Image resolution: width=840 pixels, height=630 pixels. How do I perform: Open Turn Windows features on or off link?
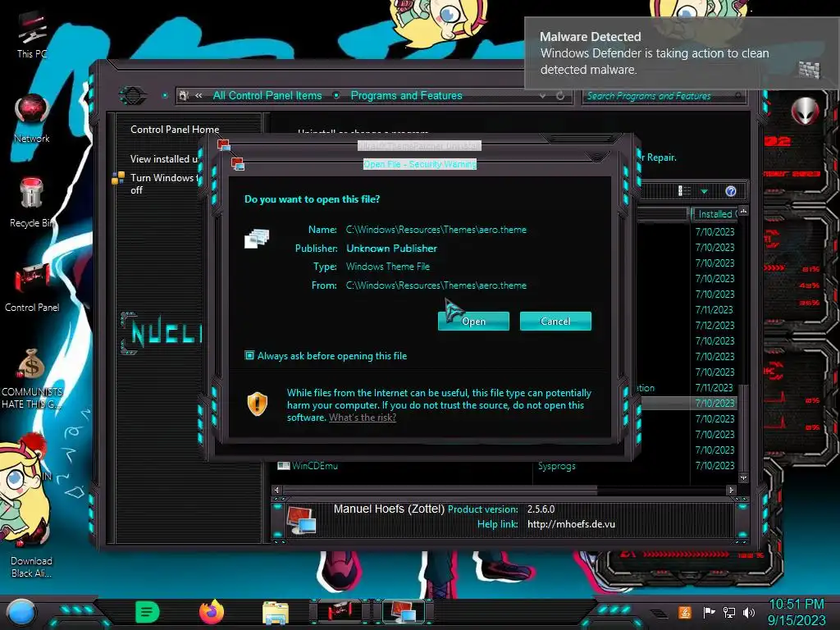pos(164,184)
